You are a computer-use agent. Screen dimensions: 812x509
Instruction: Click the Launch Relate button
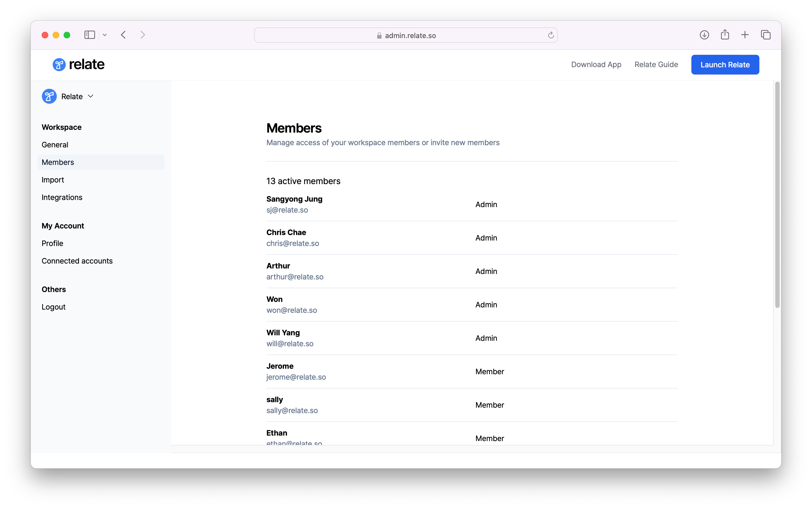point(725,65)
